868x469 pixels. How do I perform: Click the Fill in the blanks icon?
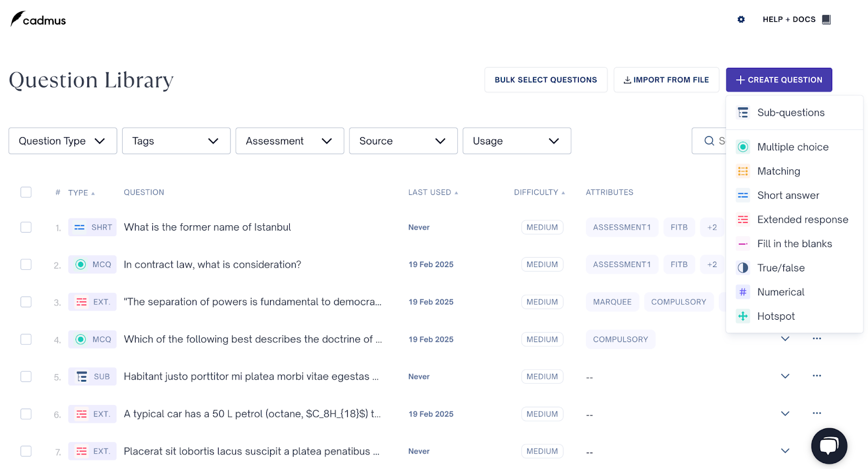pyautogui.click(x=743, y=244)
